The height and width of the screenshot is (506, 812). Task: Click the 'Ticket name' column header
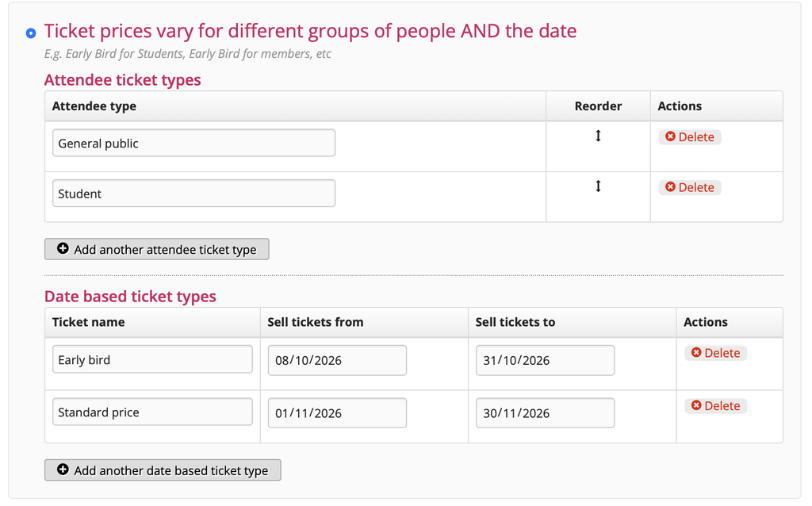tap(89, 322)
